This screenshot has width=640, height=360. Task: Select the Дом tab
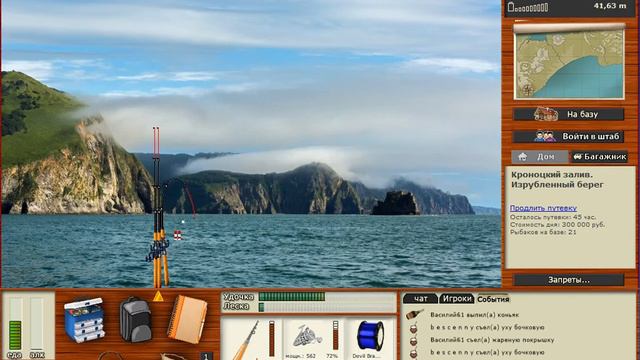(540, 157)
